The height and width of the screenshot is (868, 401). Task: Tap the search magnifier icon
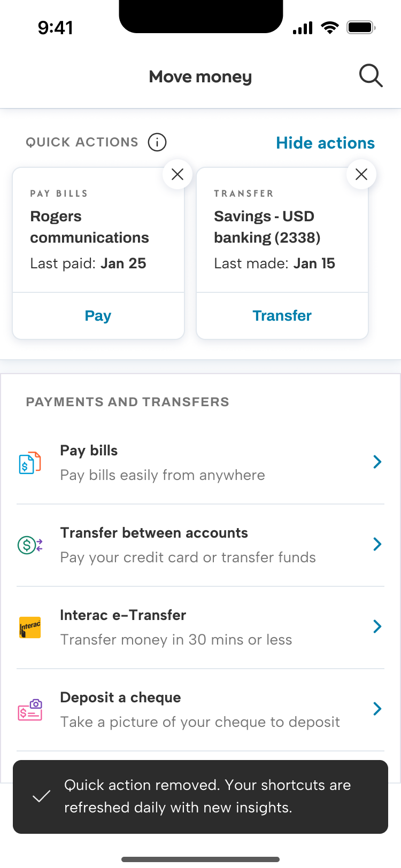371,76
